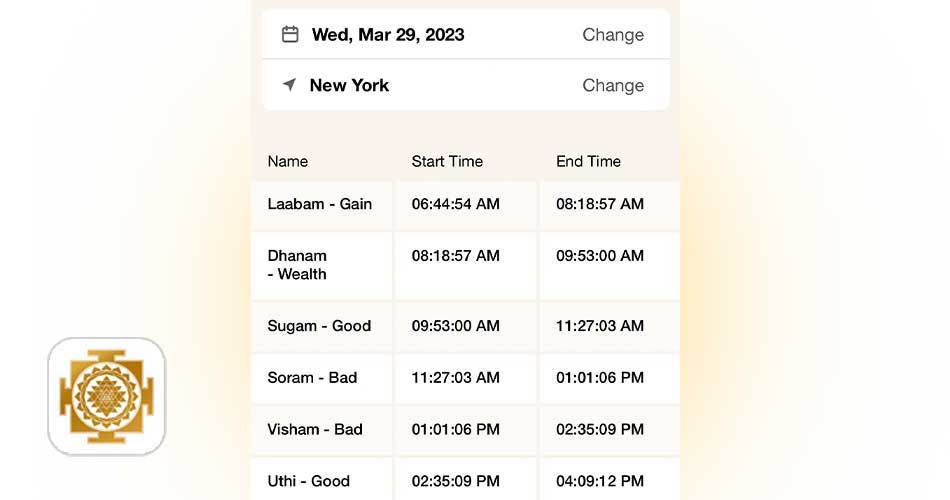Click the location arrow icon beside New York
The height and width of the screenshot is (500, 950).
point(290,85)
